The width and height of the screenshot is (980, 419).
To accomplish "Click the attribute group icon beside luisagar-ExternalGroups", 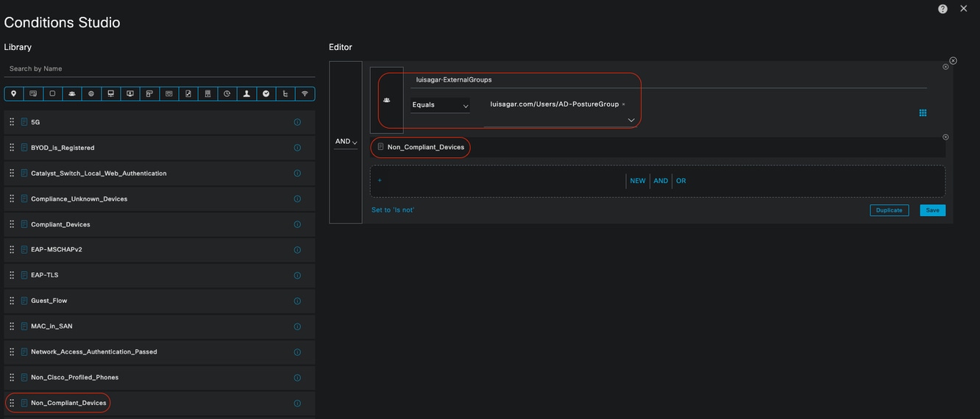I will pos(386,100).
